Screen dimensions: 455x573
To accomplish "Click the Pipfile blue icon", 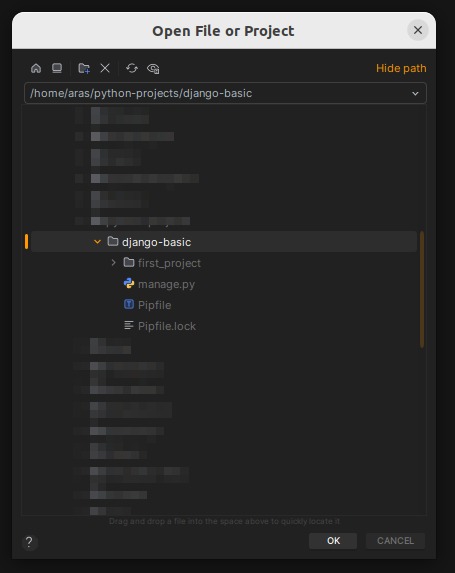I will tap(129, 304).
